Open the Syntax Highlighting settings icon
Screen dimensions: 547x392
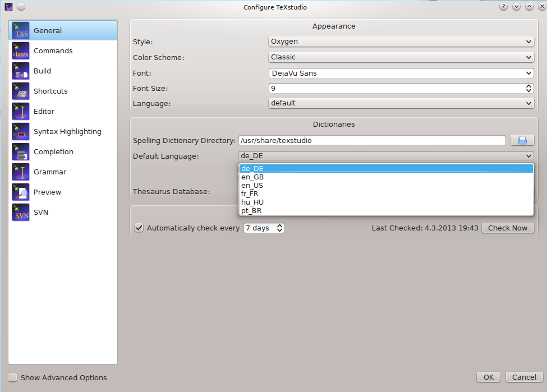coord(20,131)
